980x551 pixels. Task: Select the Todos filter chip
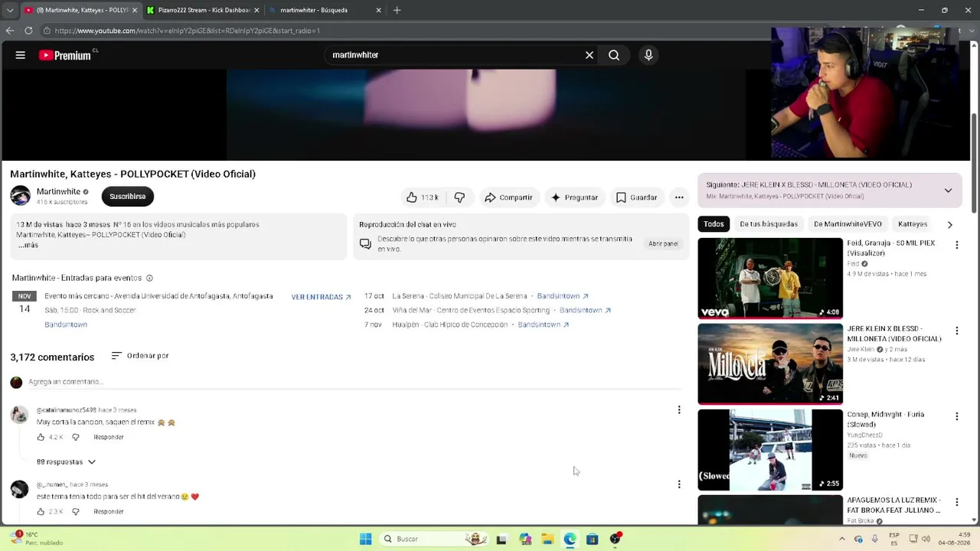(x=714, y=224)
